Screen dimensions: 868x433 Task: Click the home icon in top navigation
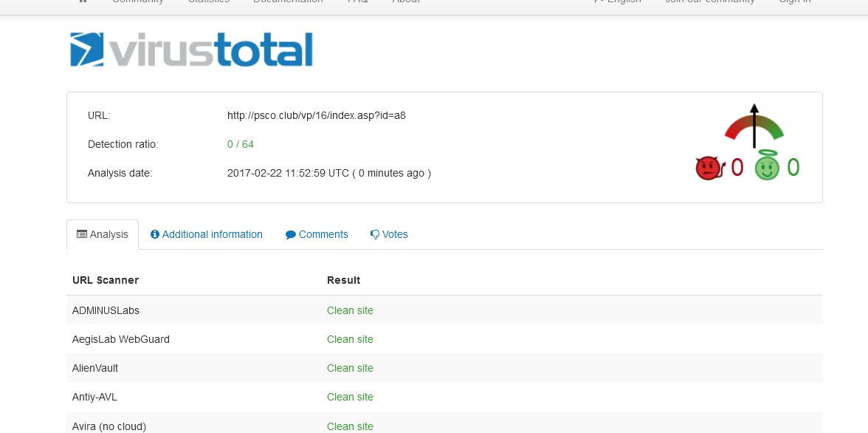tap(83, 1)
